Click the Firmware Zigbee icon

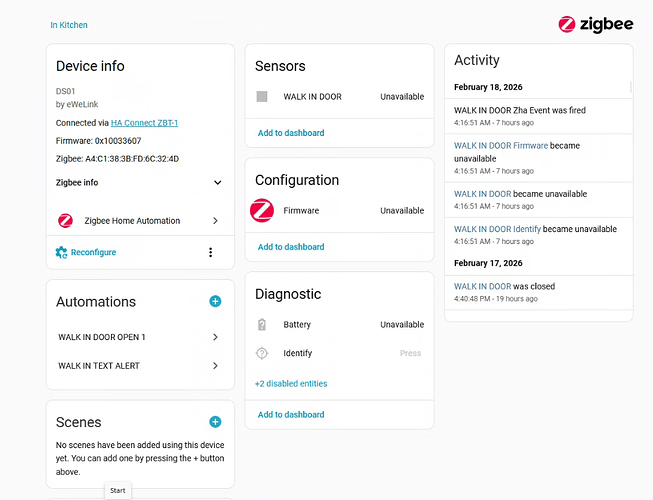[262, 211]
